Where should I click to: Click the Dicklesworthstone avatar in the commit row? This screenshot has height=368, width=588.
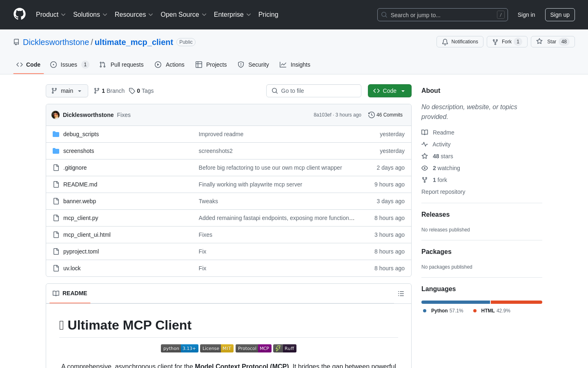56,115
